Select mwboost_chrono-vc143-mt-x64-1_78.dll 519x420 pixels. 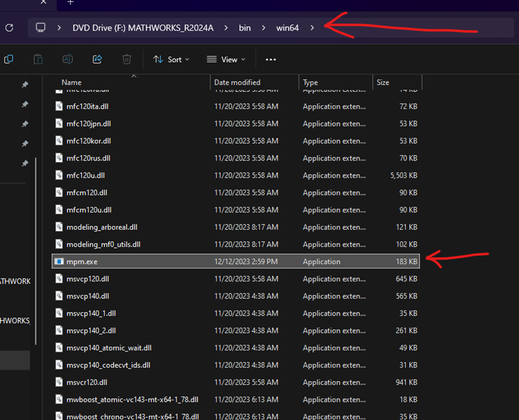[133, 416]
